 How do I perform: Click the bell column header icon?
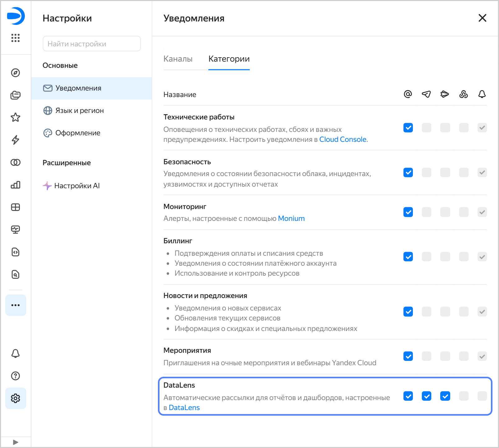coord(482,94)
